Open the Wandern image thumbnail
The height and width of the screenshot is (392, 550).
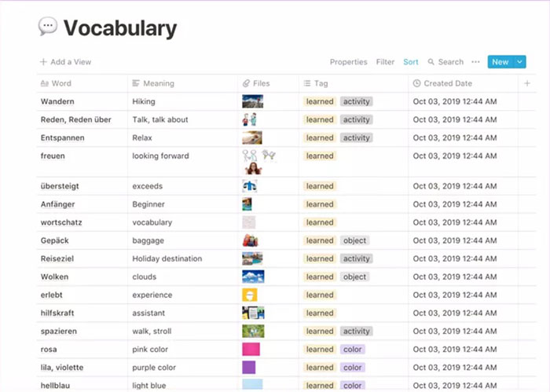pyautogui.click(x=252, y=101)
